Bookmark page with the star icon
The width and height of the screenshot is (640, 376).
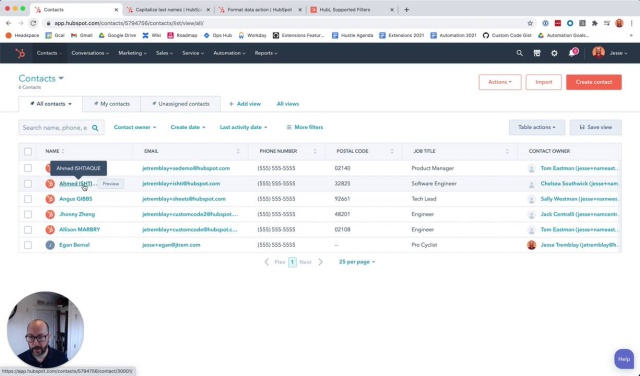click(x=530, y=23)
